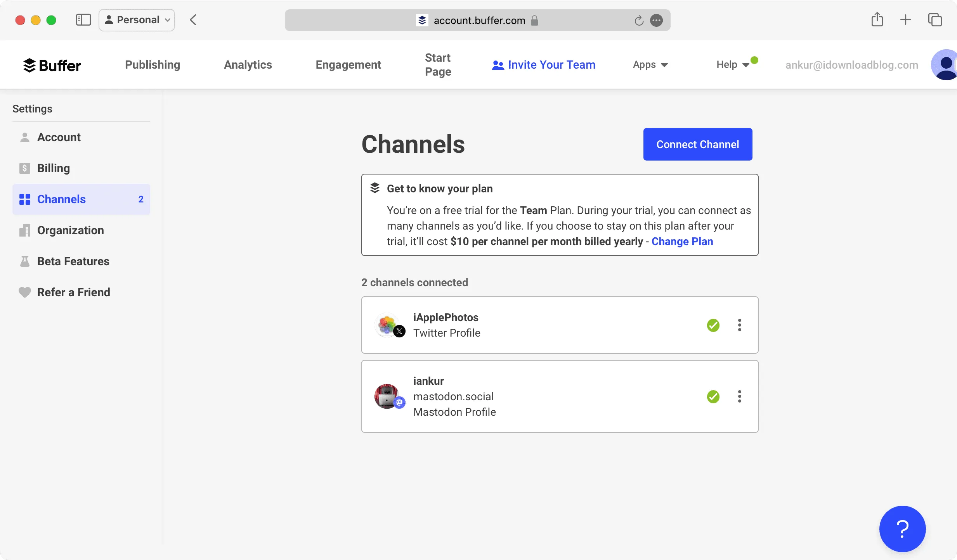957x560 pixels.
Task: Open the Publishing tab
Action: (x=153, y=65)
